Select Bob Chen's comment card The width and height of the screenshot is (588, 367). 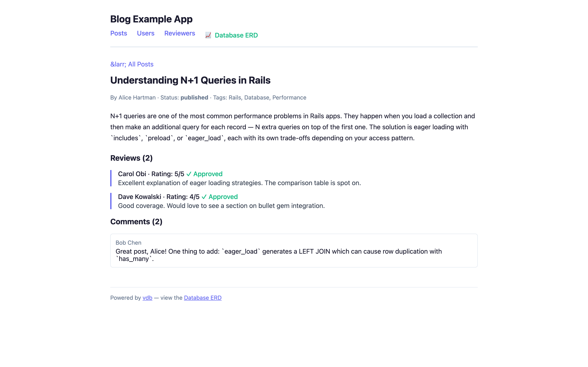click(x=294, y=251)
